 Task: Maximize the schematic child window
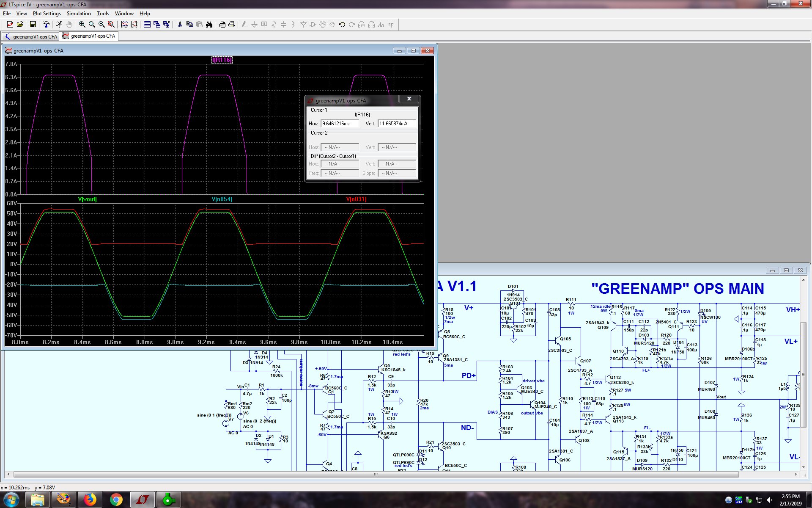point(786,270)
